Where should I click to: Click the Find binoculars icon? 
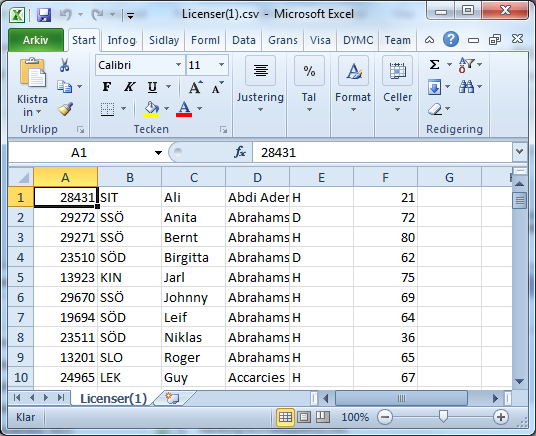[x=467, y=87]
